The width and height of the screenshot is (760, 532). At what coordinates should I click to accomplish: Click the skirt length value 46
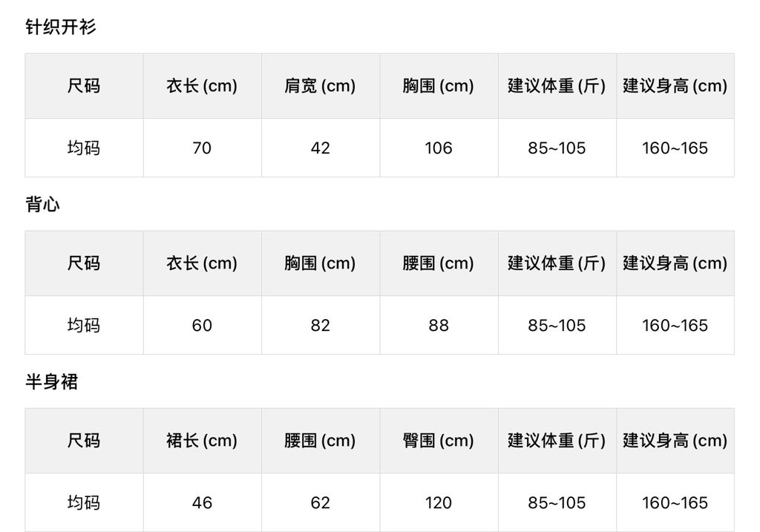click(202, 503)
